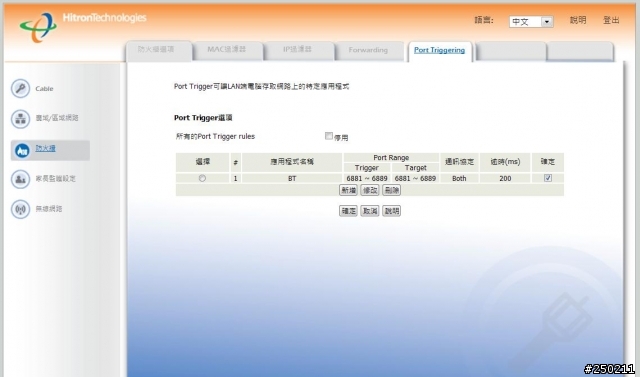Click the modify rule button under the table

pos(370,190)
